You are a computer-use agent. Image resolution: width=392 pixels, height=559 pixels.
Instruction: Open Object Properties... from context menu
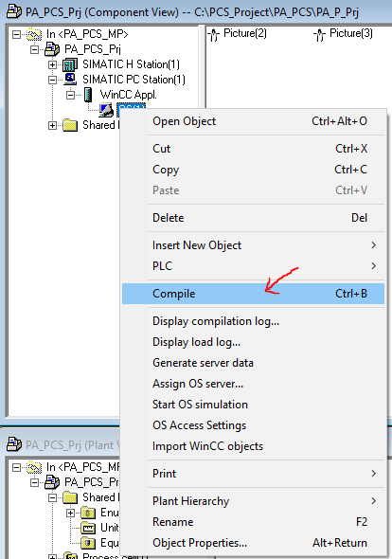pyautogui.click(x=253, y=543)
